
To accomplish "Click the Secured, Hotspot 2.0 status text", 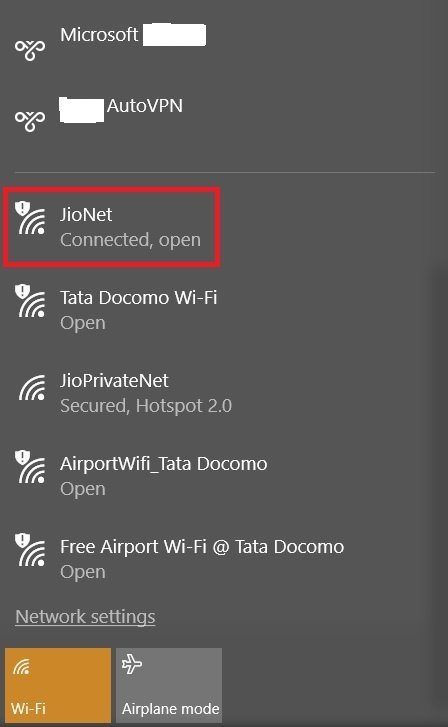I will point(146,406).
